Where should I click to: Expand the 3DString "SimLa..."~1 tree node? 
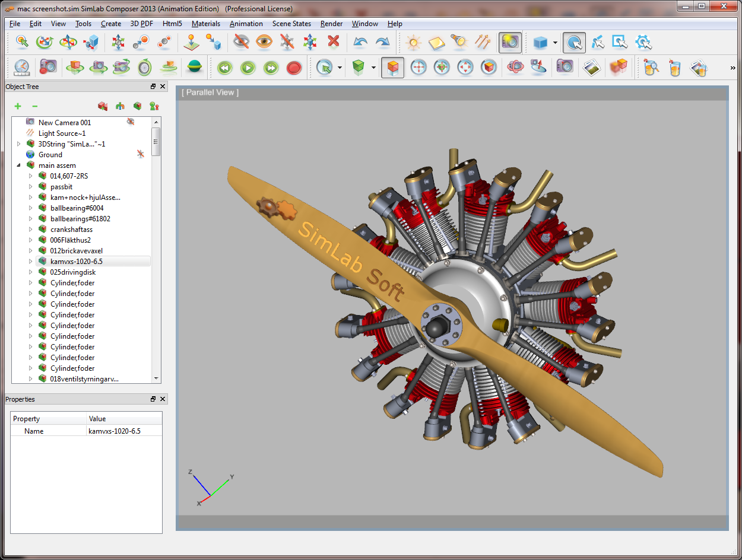tap(18, 144)
